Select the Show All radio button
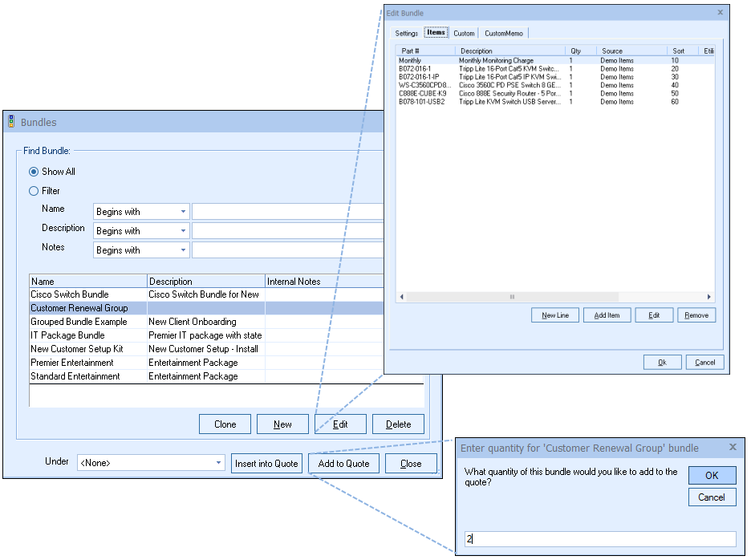Viewport: 751px width, 560px height. (x=34, y=172)
